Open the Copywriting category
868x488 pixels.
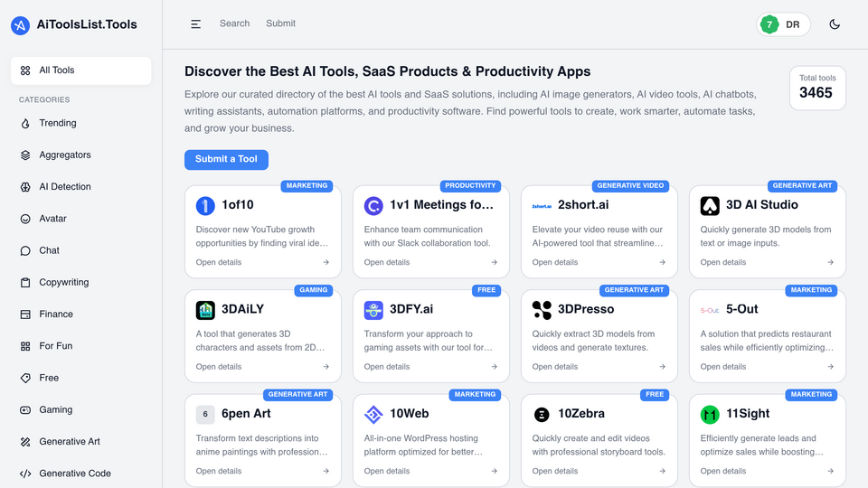tap(80, 282)
